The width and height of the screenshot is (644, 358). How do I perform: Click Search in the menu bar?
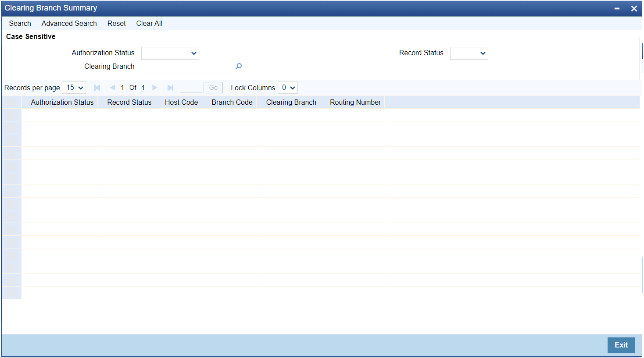coord(20,24)
